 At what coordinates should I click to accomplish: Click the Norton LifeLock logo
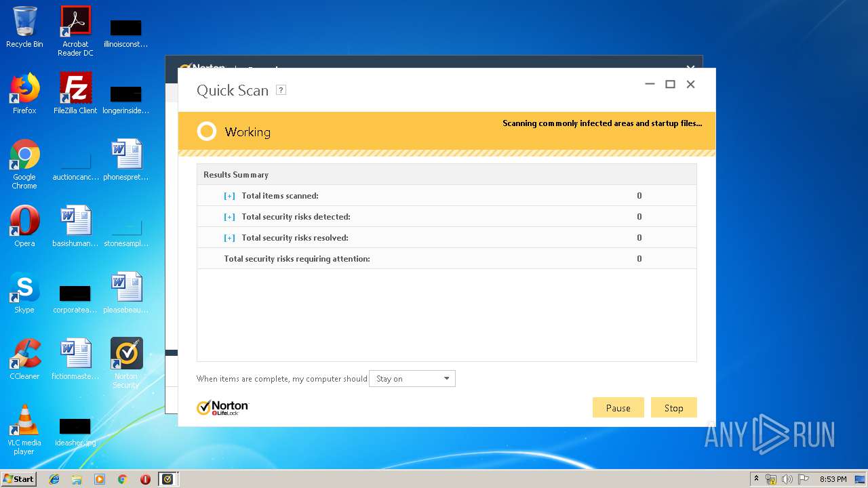tap(222, 407)
